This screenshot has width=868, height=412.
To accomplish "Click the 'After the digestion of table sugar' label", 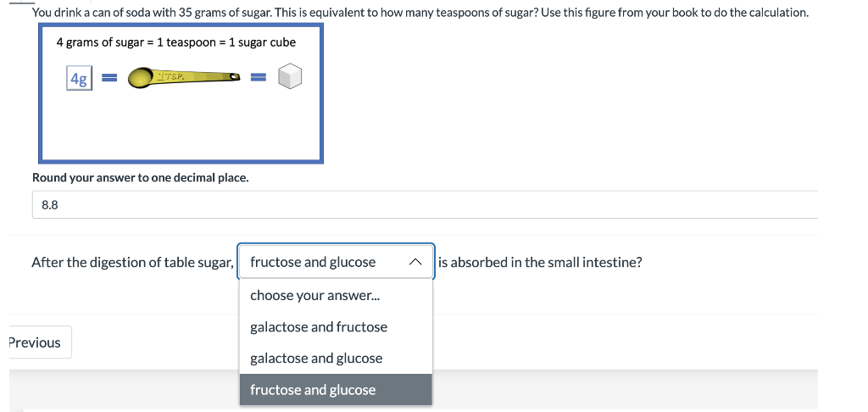I will tap(132, 262).
